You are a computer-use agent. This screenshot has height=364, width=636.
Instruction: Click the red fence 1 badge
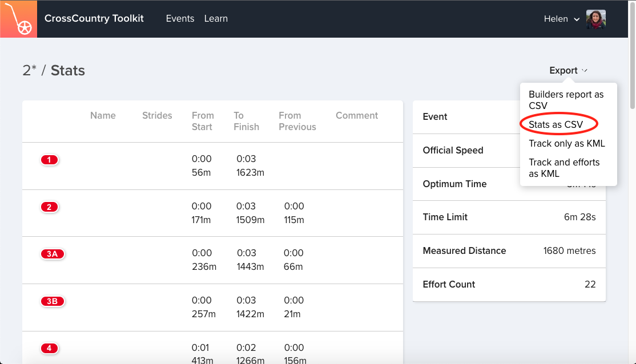[x=50, y=160]
